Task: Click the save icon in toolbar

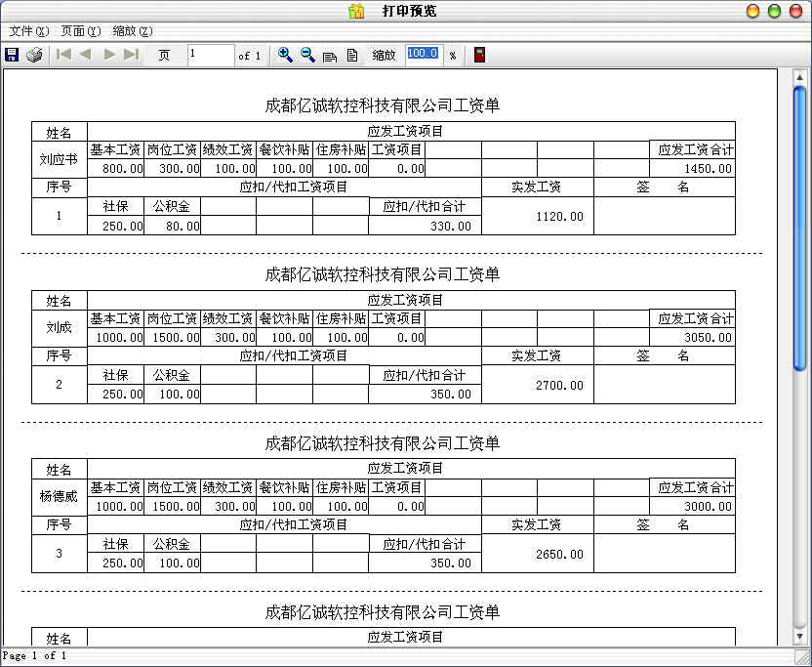Action: pyautogui.click(x=12, y=55)
